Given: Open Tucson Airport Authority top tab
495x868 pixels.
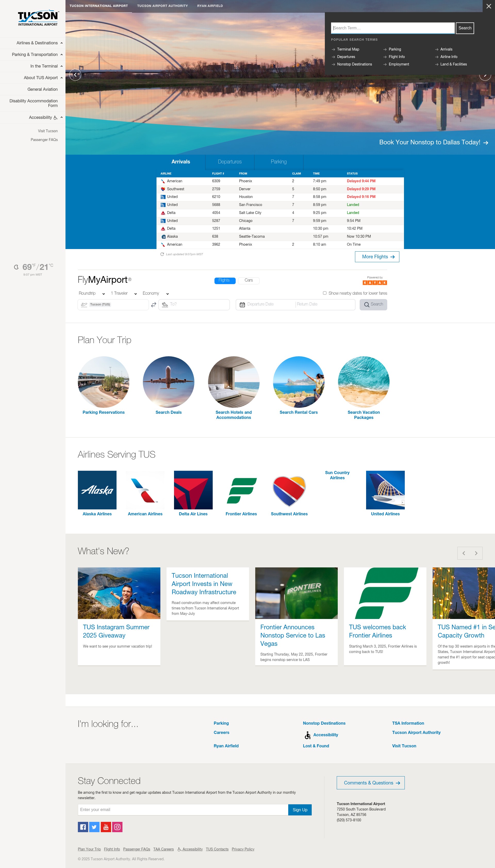Looking at the screenshot, I should tap(162, 6).
